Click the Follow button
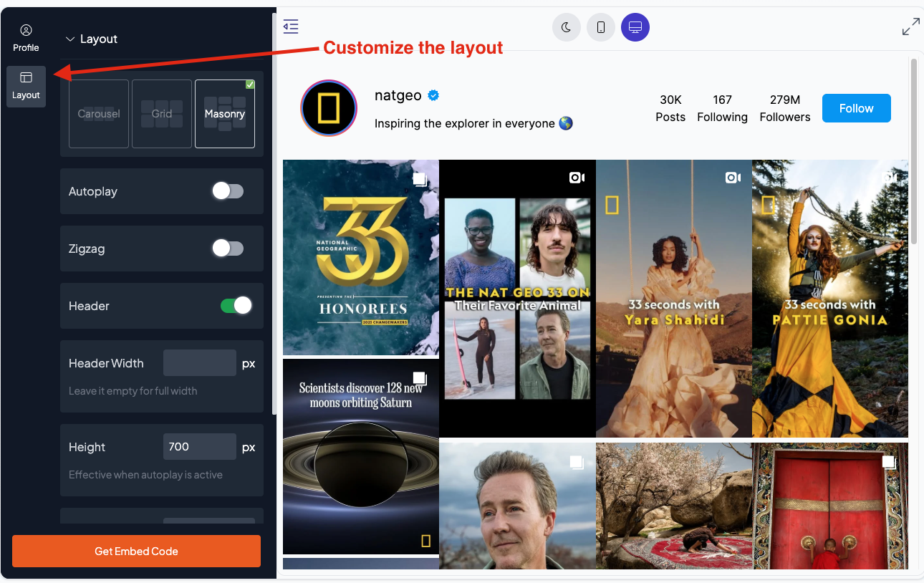924x583 pixels. point(857,108)
